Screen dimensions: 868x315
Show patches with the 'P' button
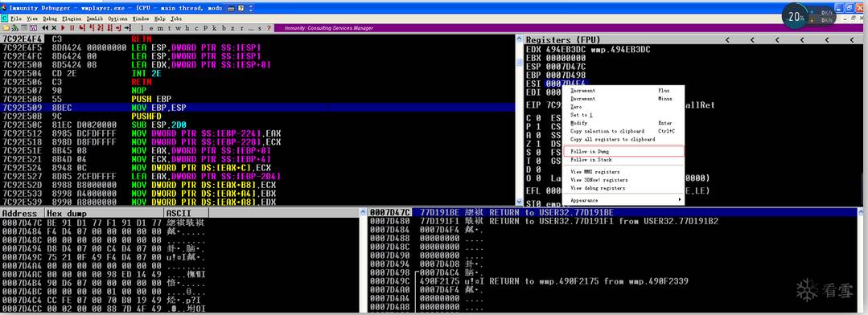pyautogui.click(x=205, y=28)
